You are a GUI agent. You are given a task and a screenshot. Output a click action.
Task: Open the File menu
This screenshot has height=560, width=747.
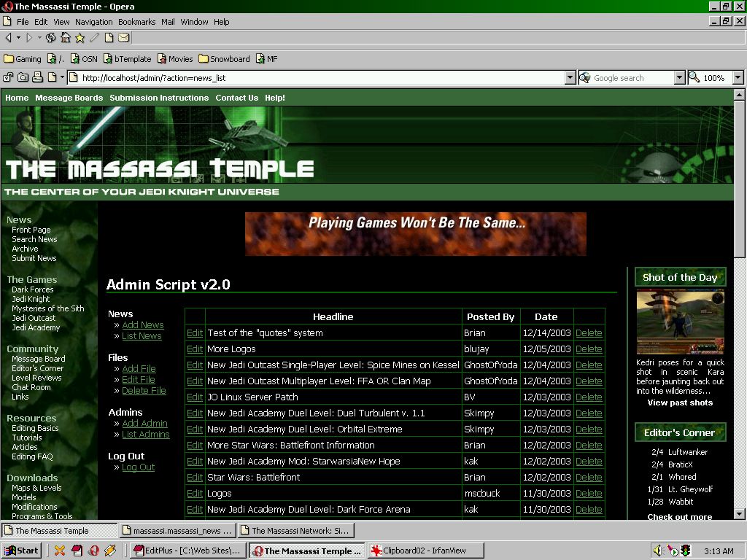(23, 22)
